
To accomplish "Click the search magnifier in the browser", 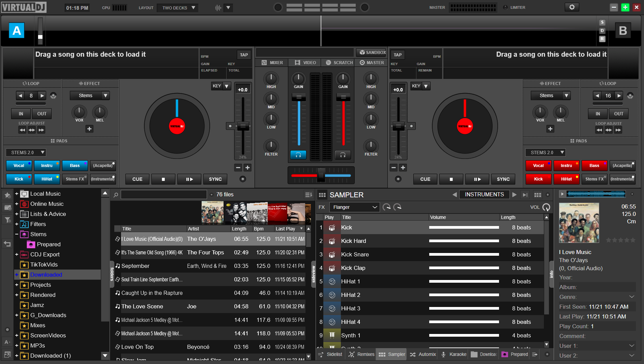I will pos(115,194).
